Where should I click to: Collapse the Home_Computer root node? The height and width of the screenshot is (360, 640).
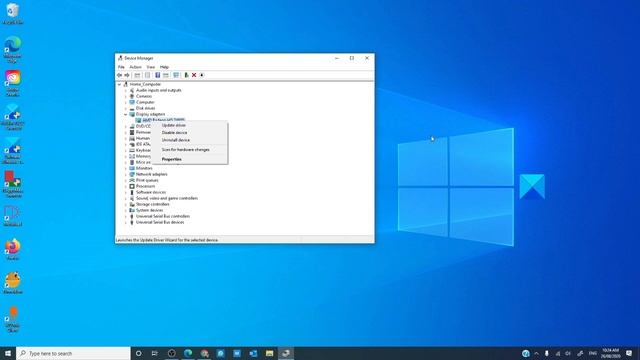coord(119,84)
